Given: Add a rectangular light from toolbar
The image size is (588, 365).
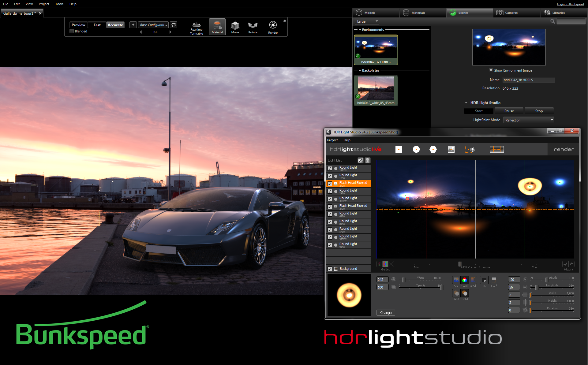Looking at the screenshot, I should (399, 149).
